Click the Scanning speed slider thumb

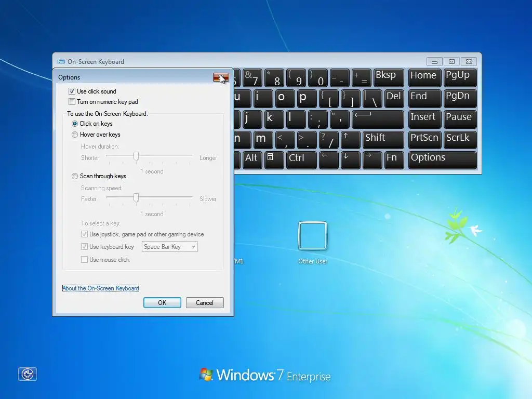coord(136,198)
